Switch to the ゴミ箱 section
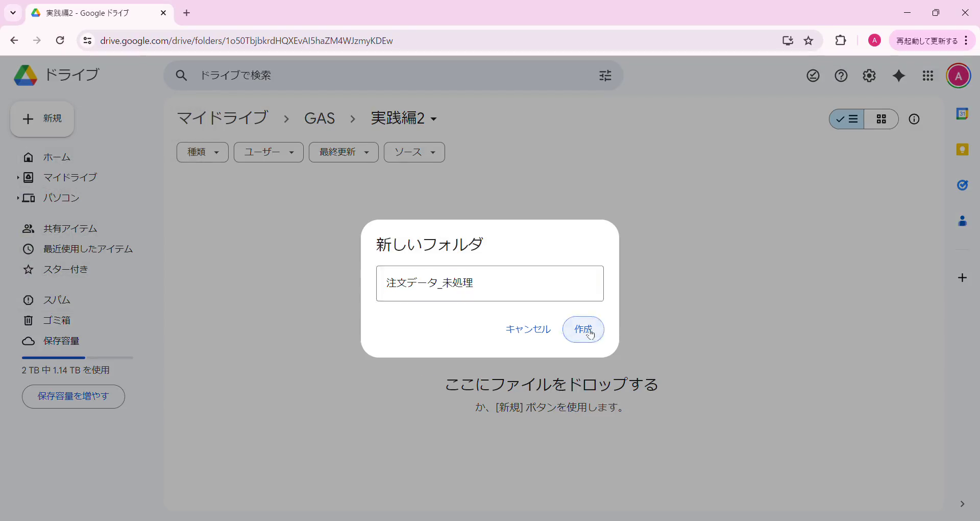 (58, 320)
